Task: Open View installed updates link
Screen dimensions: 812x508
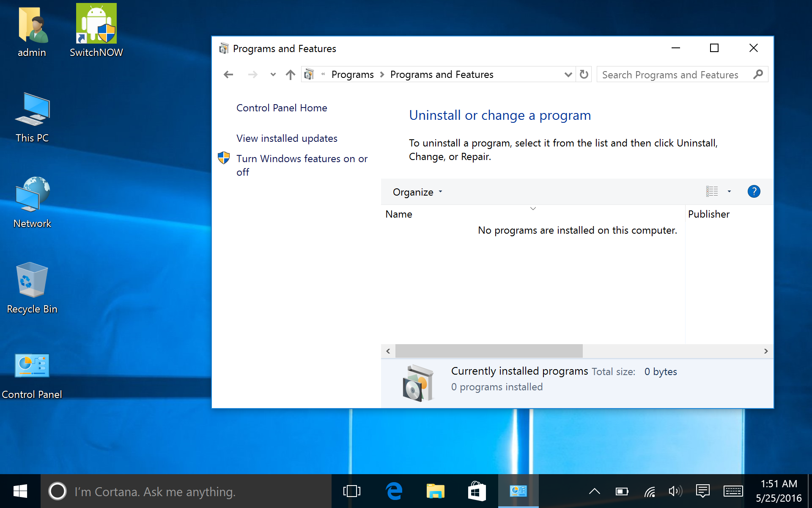Action: coord(287,138)
